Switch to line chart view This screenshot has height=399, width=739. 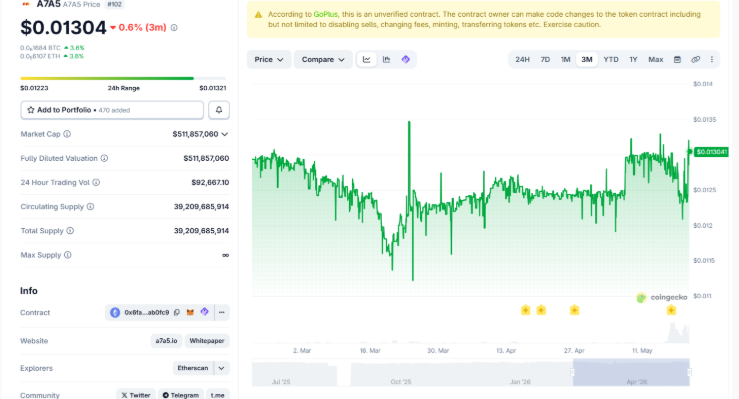point(366,59)
